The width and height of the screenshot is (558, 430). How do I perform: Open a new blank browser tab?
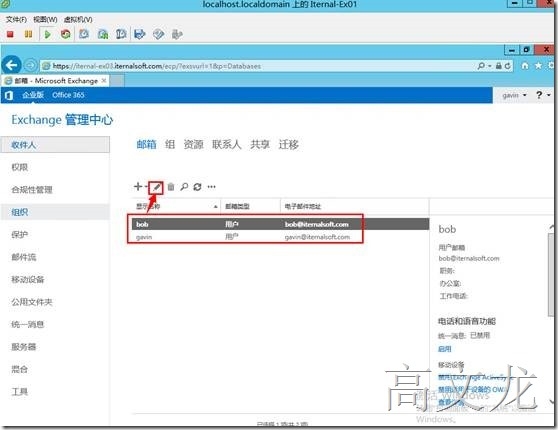pos(117,81)
